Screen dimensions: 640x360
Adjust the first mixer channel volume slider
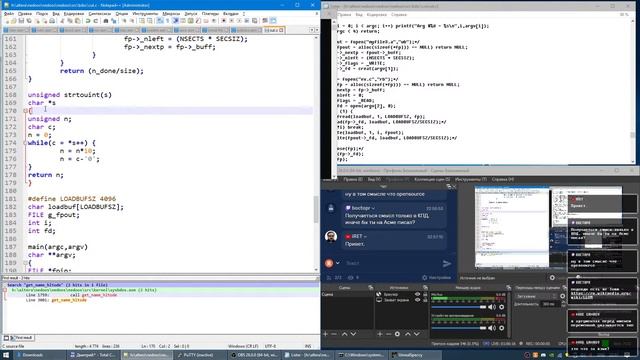tap(459, 307)
